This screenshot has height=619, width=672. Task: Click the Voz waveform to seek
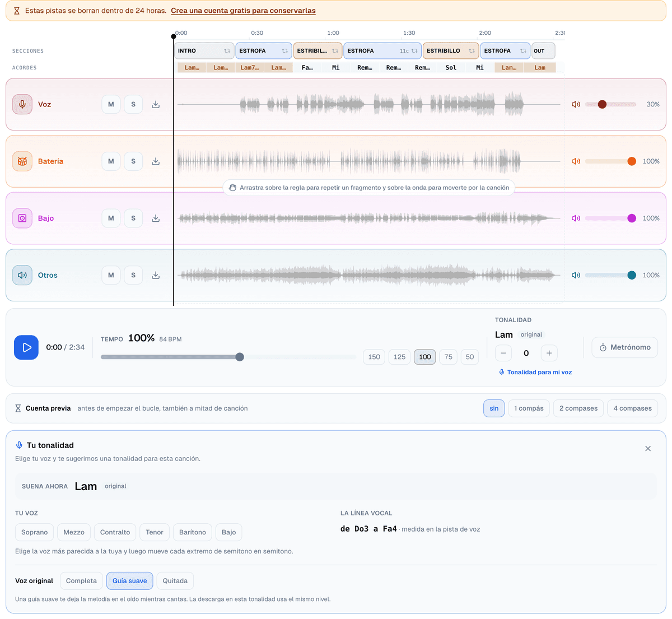click(x=369, y=104)
